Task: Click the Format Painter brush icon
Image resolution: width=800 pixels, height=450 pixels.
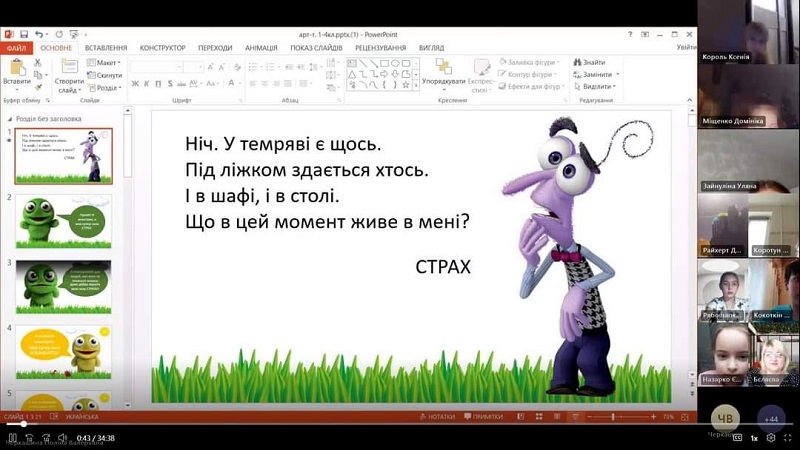Action: click(x=37, y=88)
